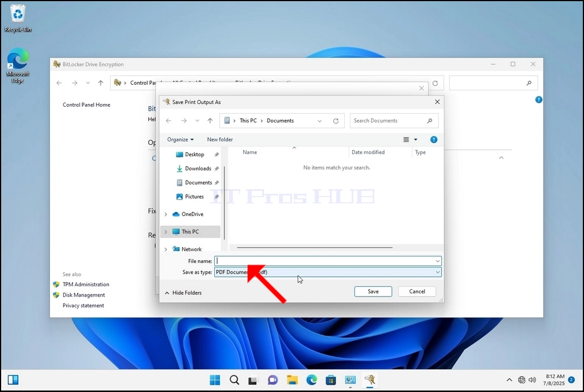Screen dimensions: 584x392
Task: Collapse with Hide Folders
Action: click(x=183, y=293)
